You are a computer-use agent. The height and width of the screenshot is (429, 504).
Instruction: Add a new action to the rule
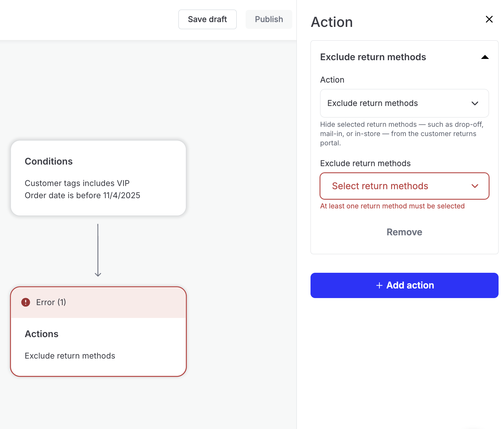(x=404, y=285)
